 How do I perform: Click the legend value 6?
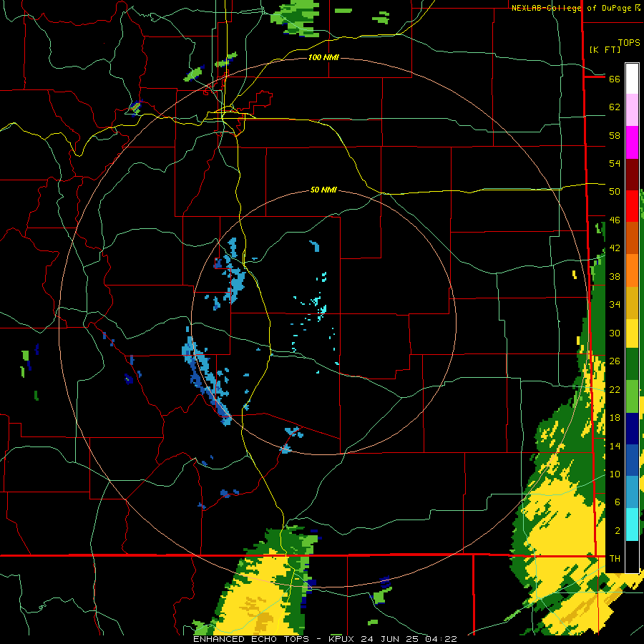pyautogui.click(x=617, y=502)
